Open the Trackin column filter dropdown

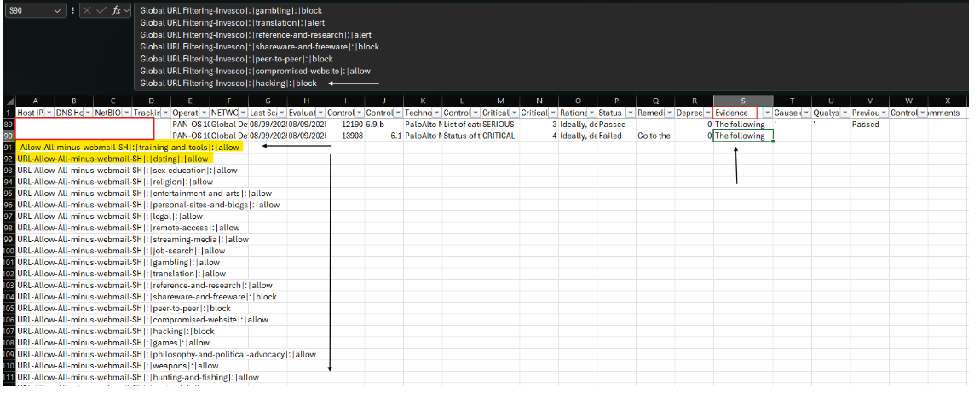pyautogui.click(x=165, y=113)
